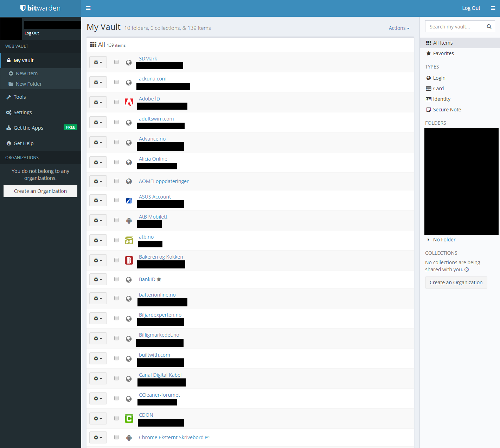Click the green CDON icon

click(129, 418)
